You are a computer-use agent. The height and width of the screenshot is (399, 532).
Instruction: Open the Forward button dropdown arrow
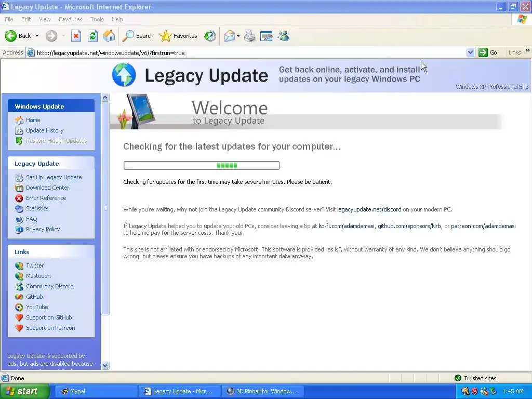(63, 36)
